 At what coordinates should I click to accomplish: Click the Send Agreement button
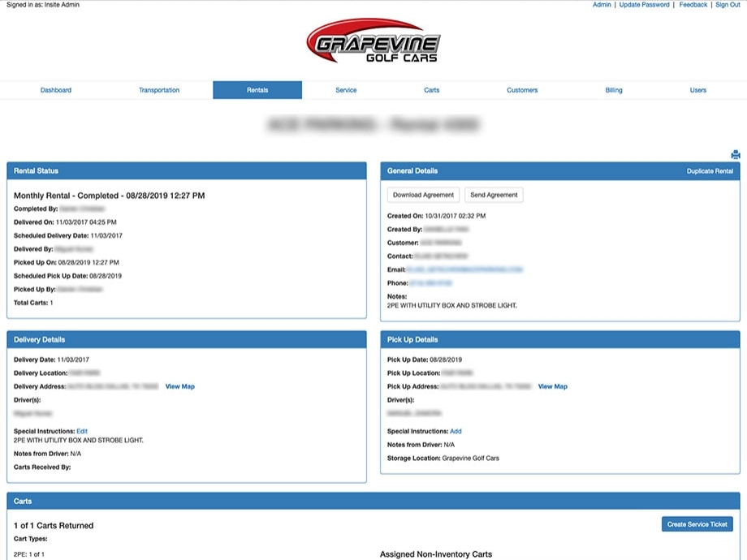click(494, 195)
